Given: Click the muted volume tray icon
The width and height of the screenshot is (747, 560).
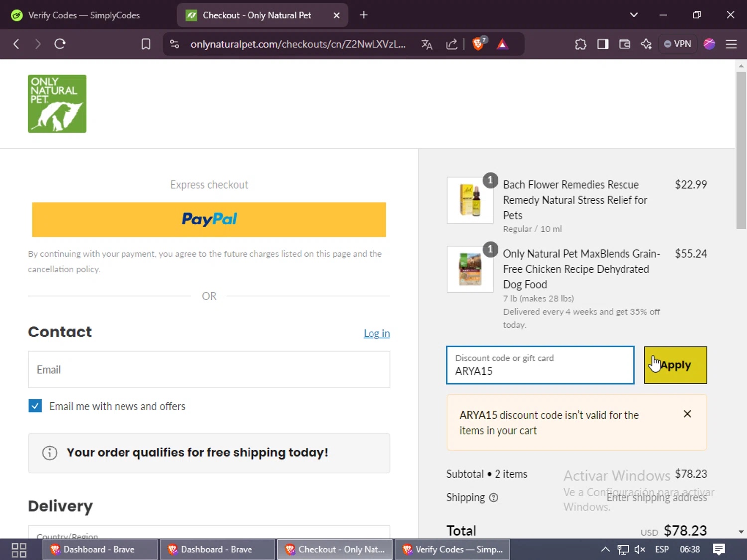Looking at the screenshot, I should [x=640, y=550].
